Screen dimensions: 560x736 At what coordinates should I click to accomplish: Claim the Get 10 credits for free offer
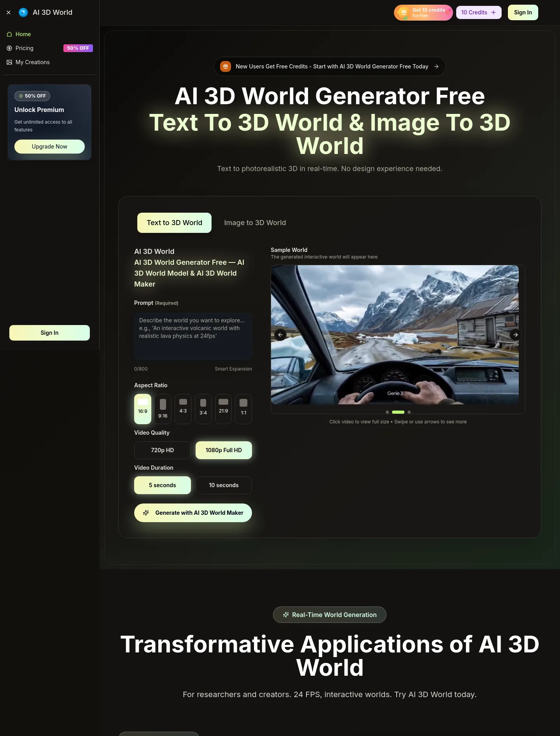click(x=423, y=12)
